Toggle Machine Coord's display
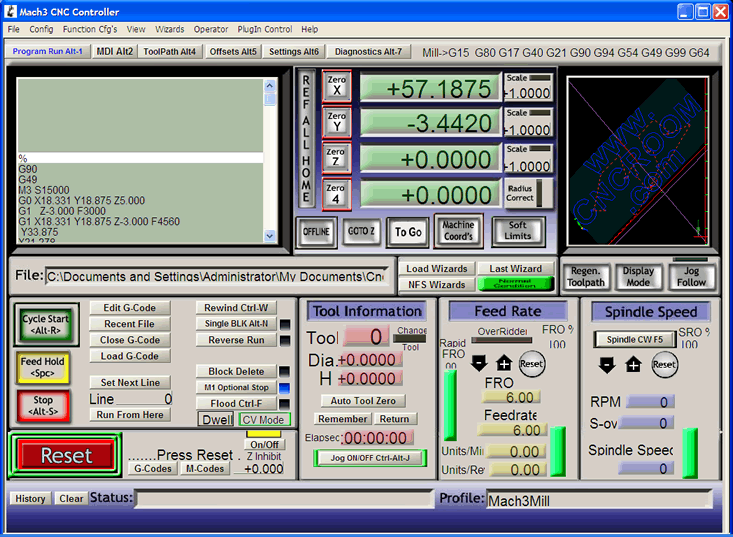This screenshot has width=733, height=537. click(458, 230)
